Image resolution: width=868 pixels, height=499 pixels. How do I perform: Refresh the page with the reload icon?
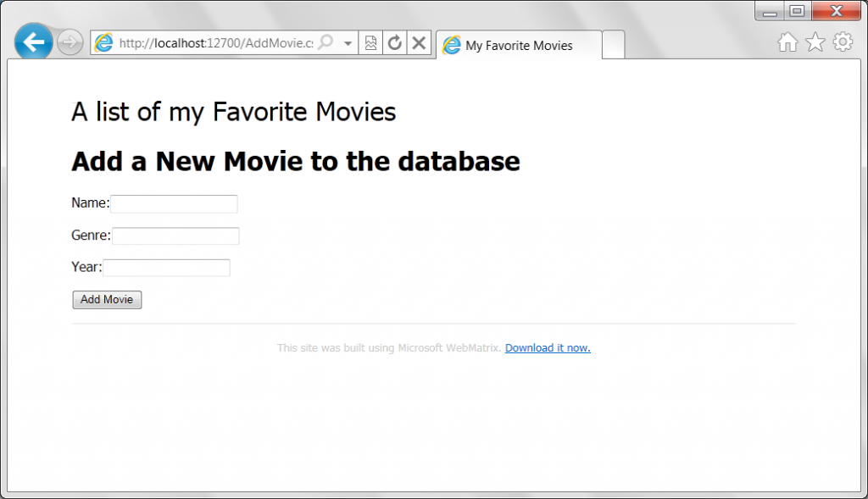point(395,43)
